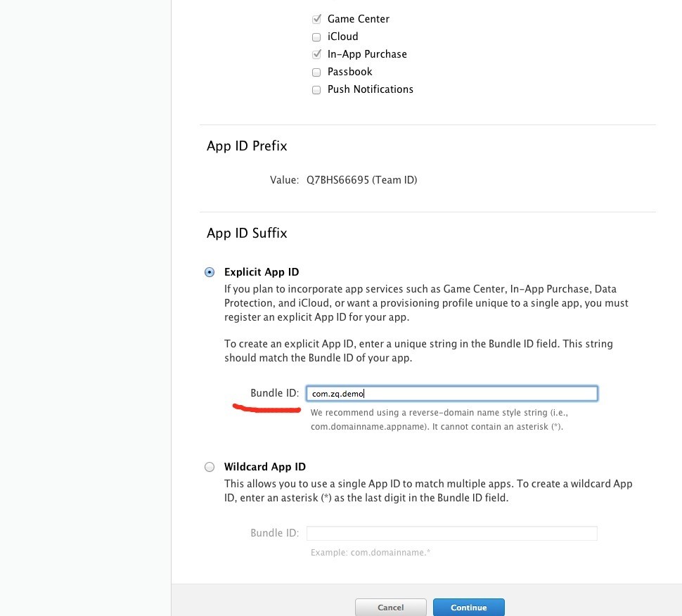
Task: Click the checked In-App Purchase checkbox
Action: pyautogui.click(x=316, y=54)
